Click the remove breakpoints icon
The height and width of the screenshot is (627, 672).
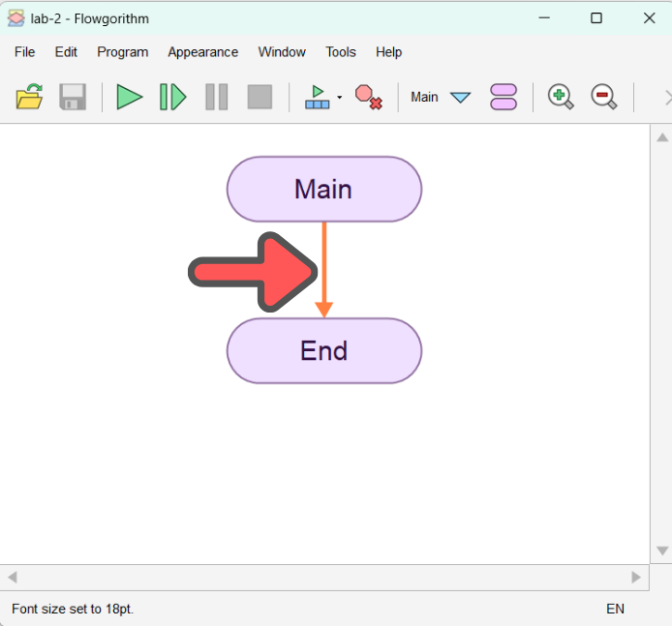pyautogui.click(x=369, y=97)
